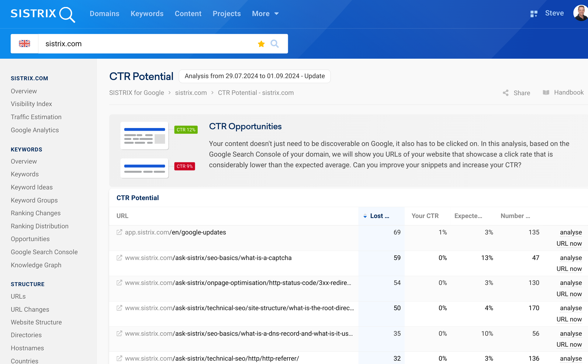
Task: Open Directories in sidebar
Action: click(26, 335)
